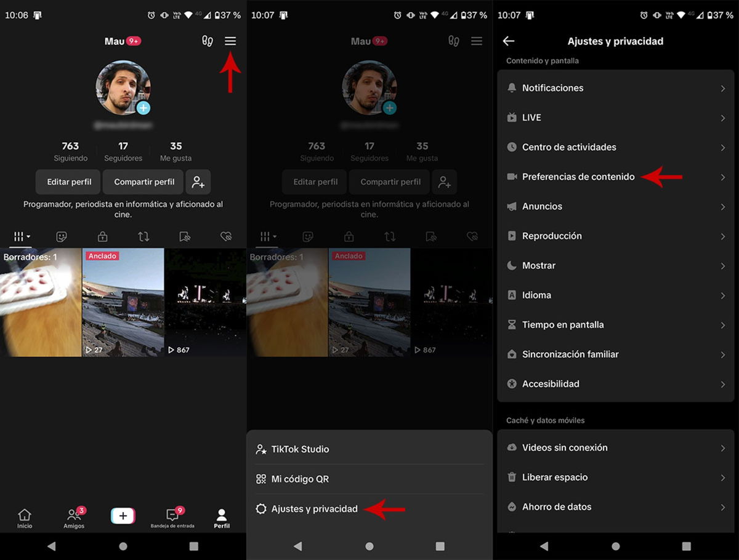
Task: Open the sticker face tab on left screen
Action: (x=62, y=236)
